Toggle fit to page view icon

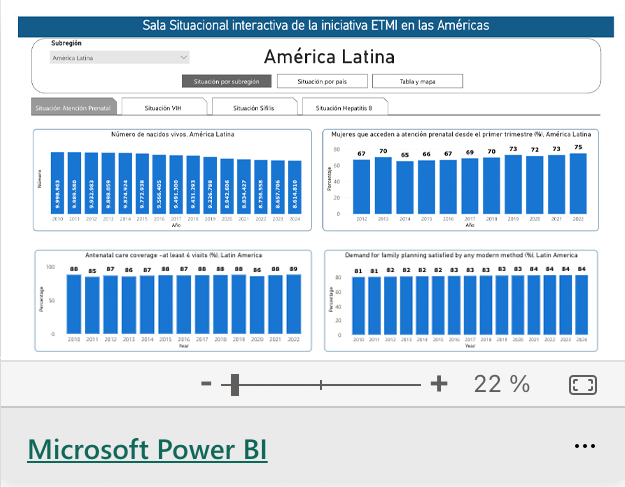pyautogui.click(x=582, y=384)
